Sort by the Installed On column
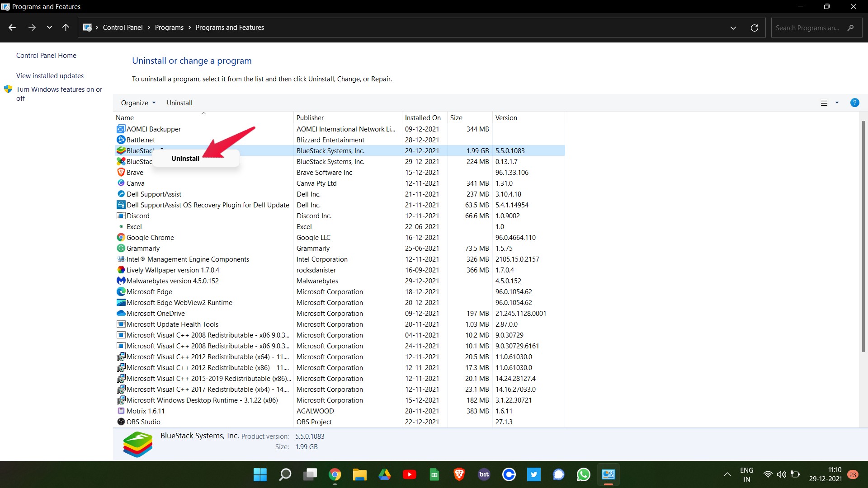Viewport: 868px width, 488px height. click(425, 118)
